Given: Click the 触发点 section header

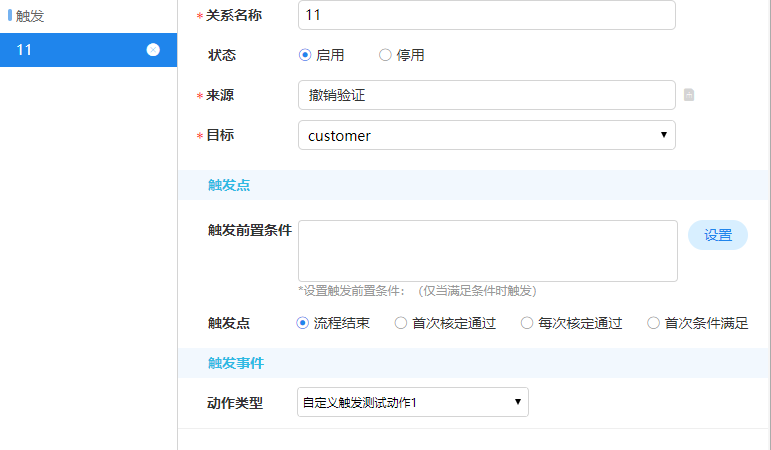Looking at the screenshot, I should (229, 185).
